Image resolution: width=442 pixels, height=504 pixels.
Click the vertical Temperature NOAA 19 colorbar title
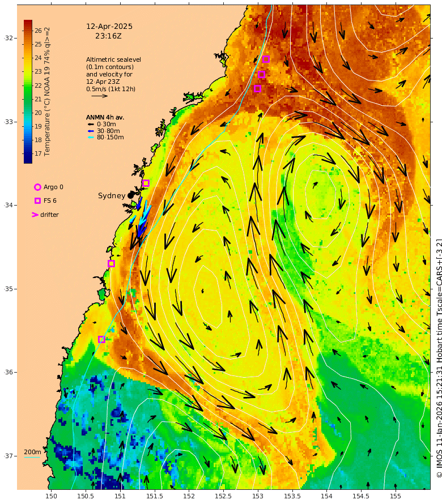(47, 92)
